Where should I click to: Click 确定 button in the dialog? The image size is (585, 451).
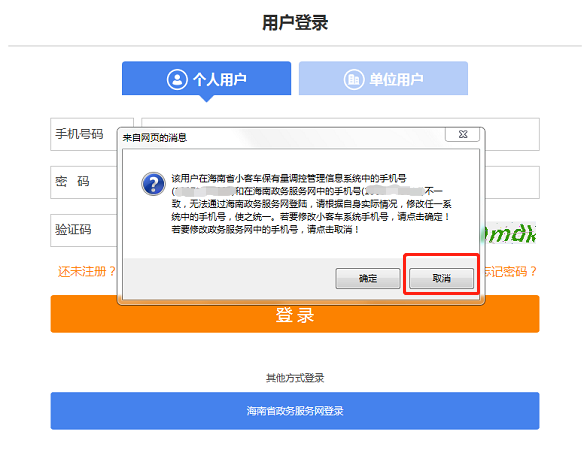click(x=368, y=278)
